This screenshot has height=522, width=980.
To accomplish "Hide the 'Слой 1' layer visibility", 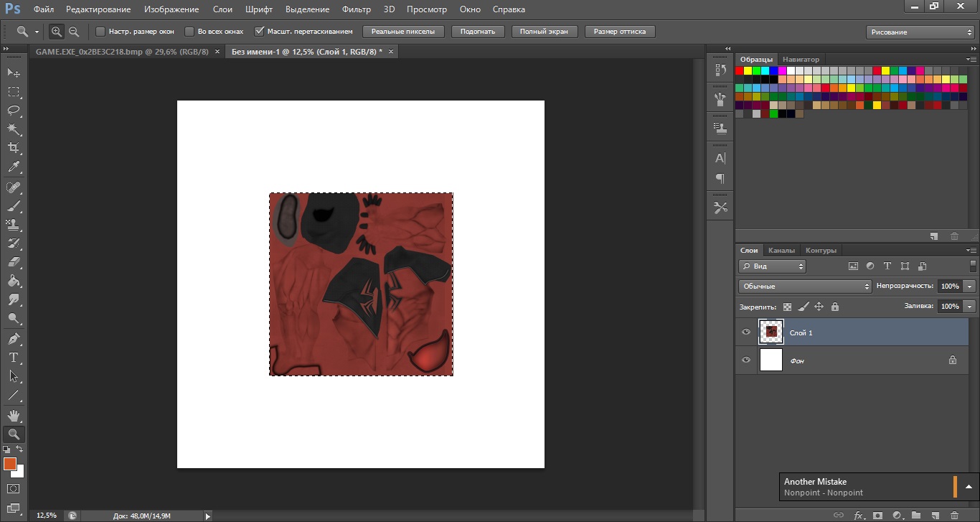I will pos(746,332).
